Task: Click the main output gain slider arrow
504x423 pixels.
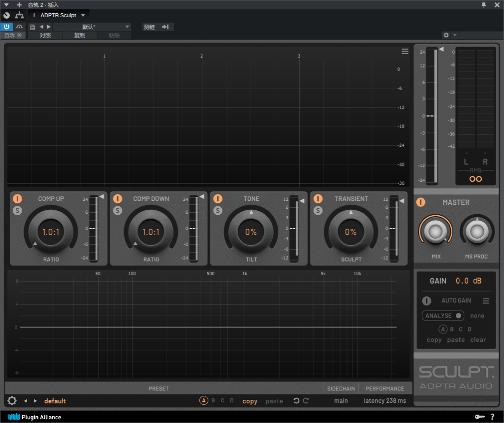Action: (441, 49)
